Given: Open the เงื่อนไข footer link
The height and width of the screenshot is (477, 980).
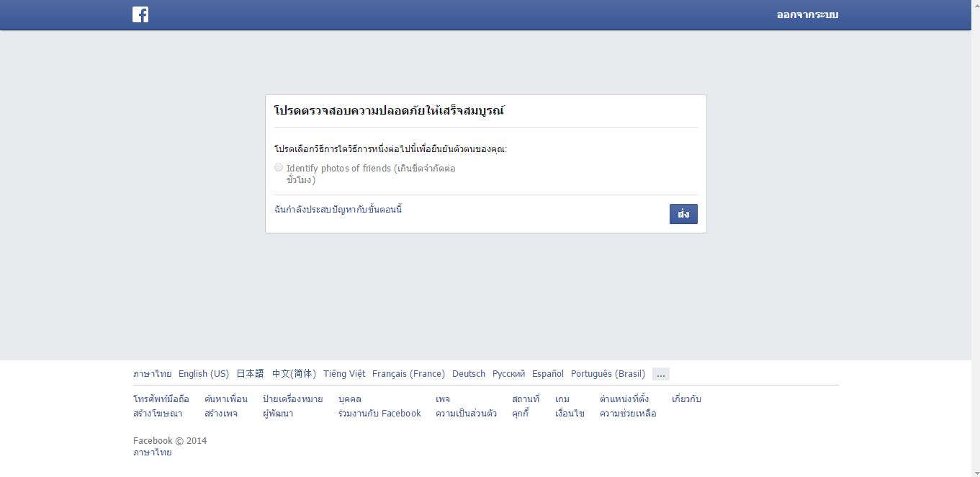Looking at the screenshot, I should [x=570, y=414].
